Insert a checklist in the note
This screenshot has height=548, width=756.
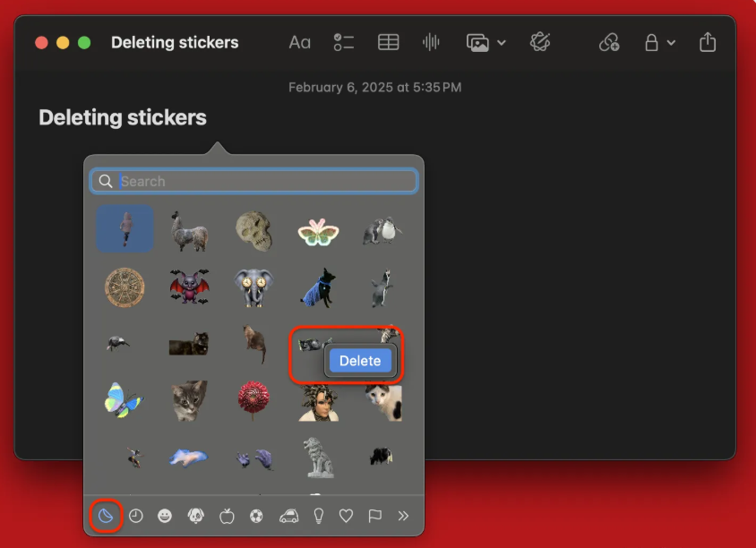coord(343,41)
